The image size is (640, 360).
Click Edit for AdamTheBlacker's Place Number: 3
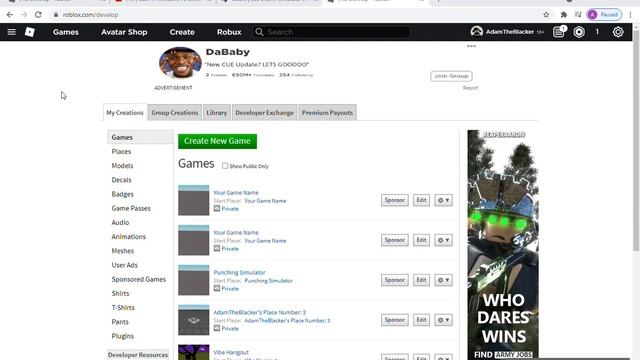point(421,320)
